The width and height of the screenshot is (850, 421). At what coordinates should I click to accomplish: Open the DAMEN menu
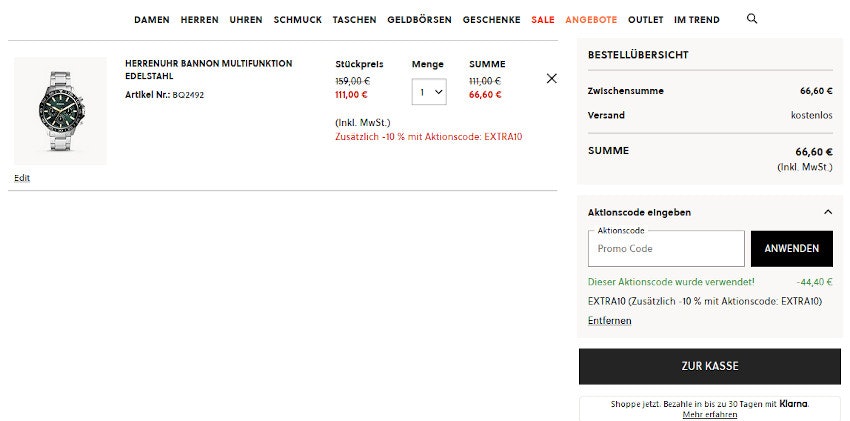152,20
